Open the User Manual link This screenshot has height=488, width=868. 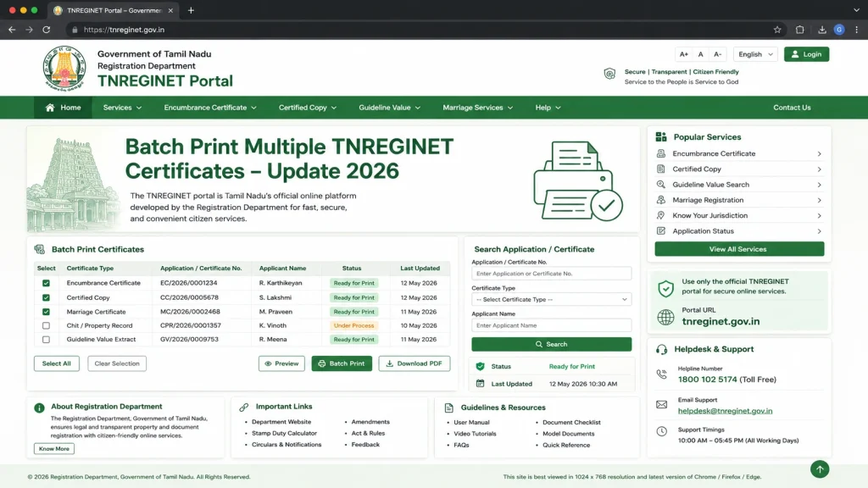coord(471,422)
